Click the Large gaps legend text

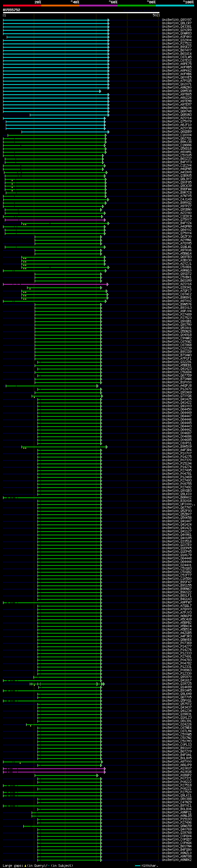[38, 866]
